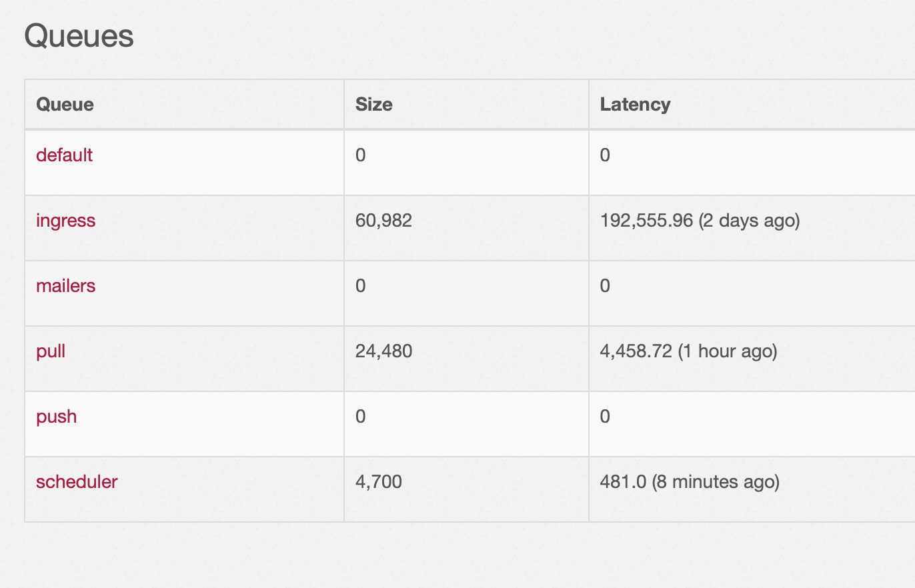Open the push queue link

pyautogui.click(x=56, y=417)
